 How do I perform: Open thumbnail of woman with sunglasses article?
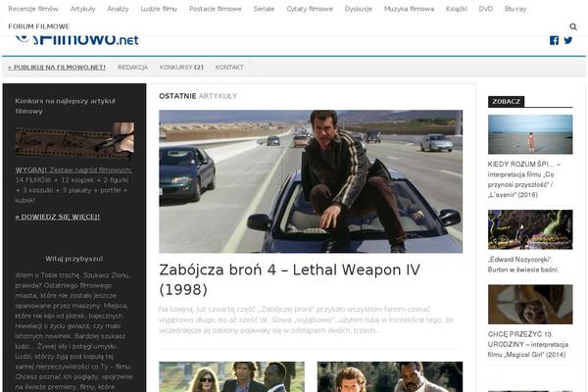[231, 376]
